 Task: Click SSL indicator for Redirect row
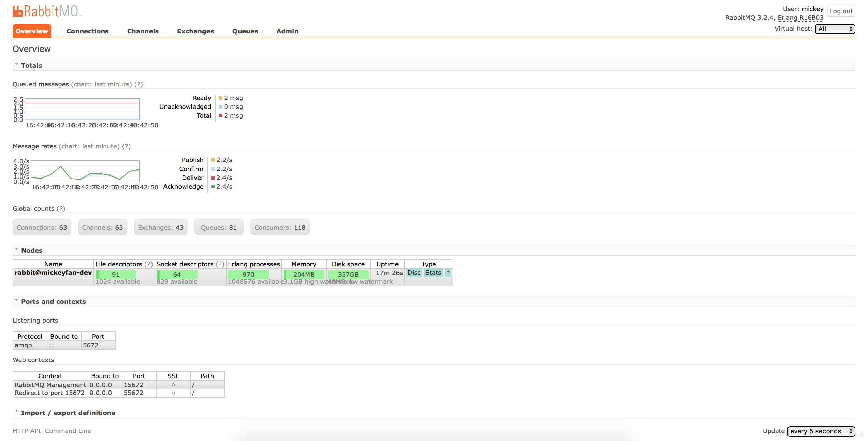(173, 393)
